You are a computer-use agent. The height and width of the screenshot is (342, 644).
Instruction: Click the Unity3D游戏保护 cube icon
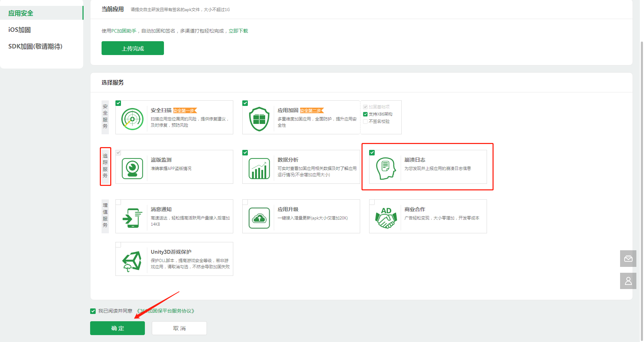[132, 261]
